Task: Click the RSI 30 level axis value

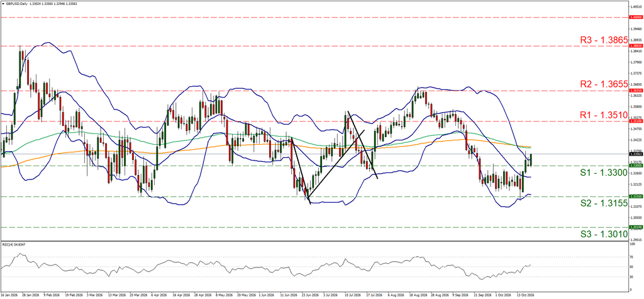Action: click(632, 277)
